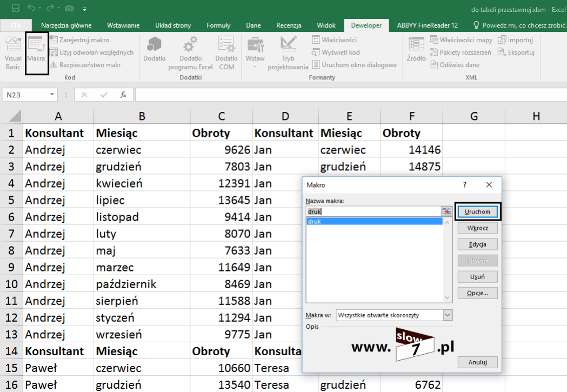The height and width of the screenshot is (392, 567).
Task: Click Anuluj to cancel the dialog
Action: (x=478, y=362)
